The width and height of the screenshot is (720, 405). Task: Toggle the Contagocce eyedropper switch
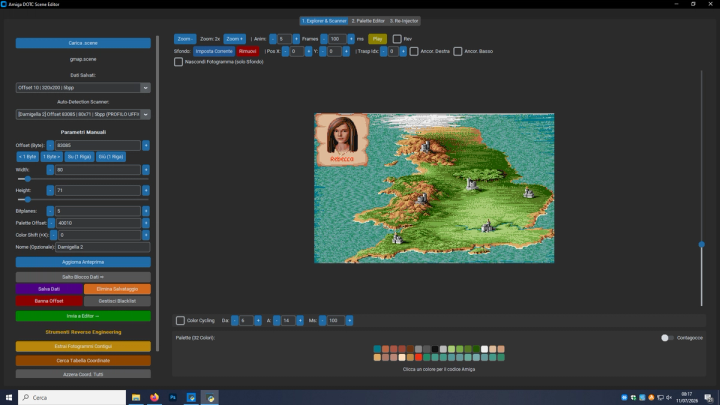(667, 338)
